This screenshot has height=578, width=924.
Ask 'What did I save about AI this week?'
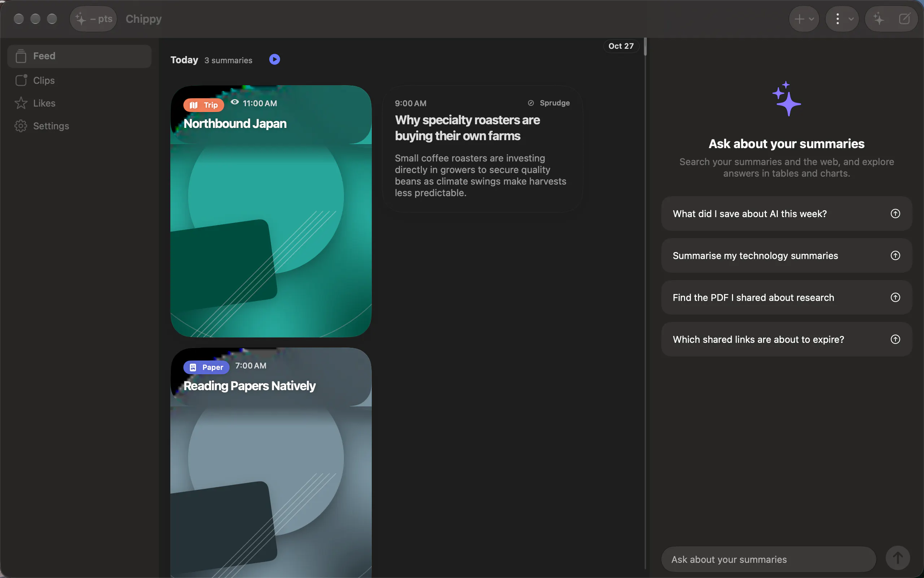click(x=786, y=214)
